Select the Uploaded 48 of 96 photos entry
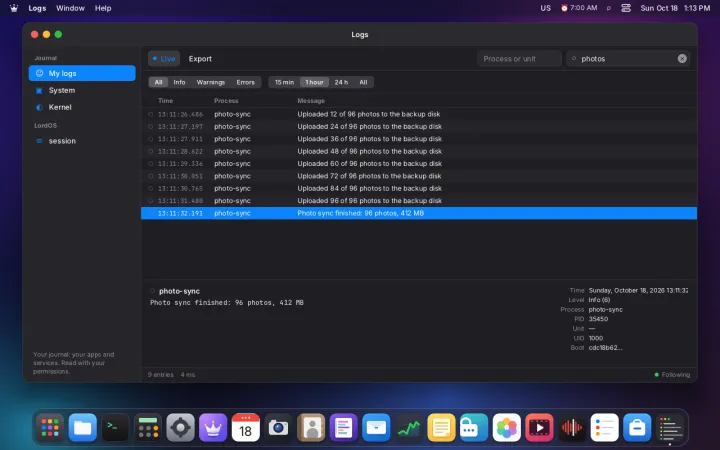Screen dimensions: 720x450 419,151
